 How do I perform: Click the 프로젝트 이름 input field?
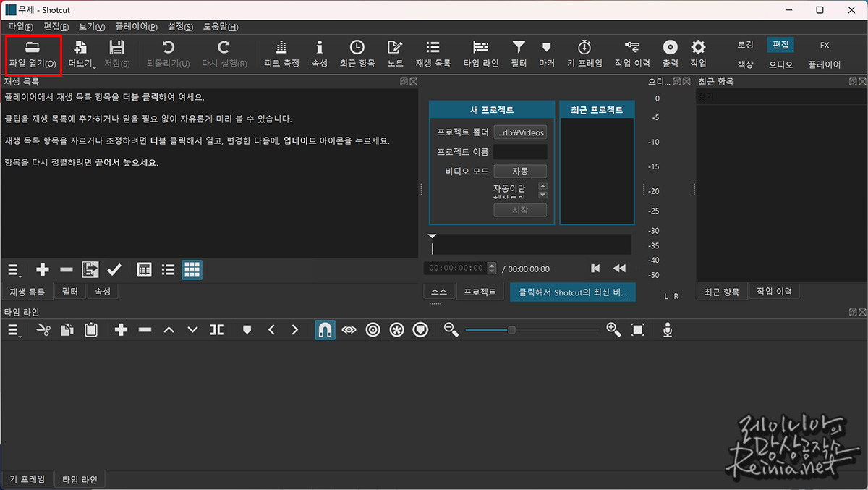click(519, 151)
